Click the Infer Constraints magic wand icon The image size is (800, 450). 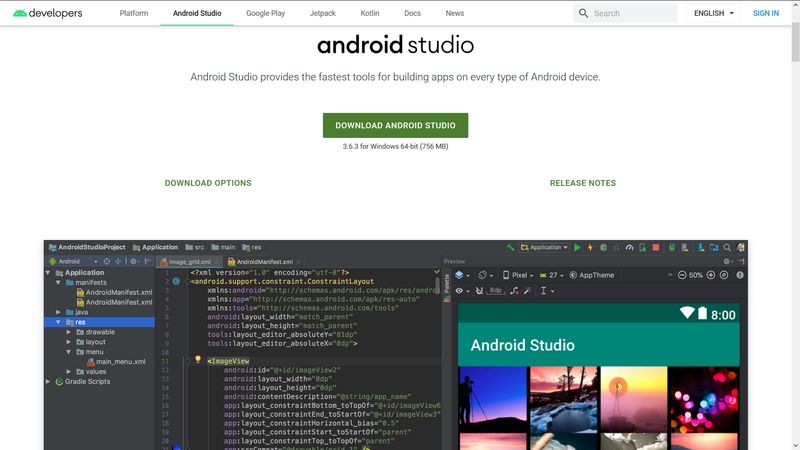click(528, 290)
